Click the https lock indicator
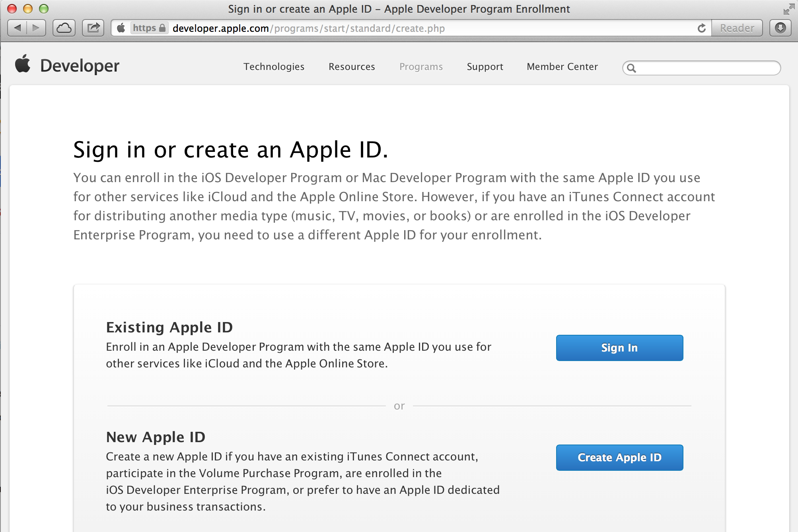This screenshot has width=798, height=532. tap(149, 28)
